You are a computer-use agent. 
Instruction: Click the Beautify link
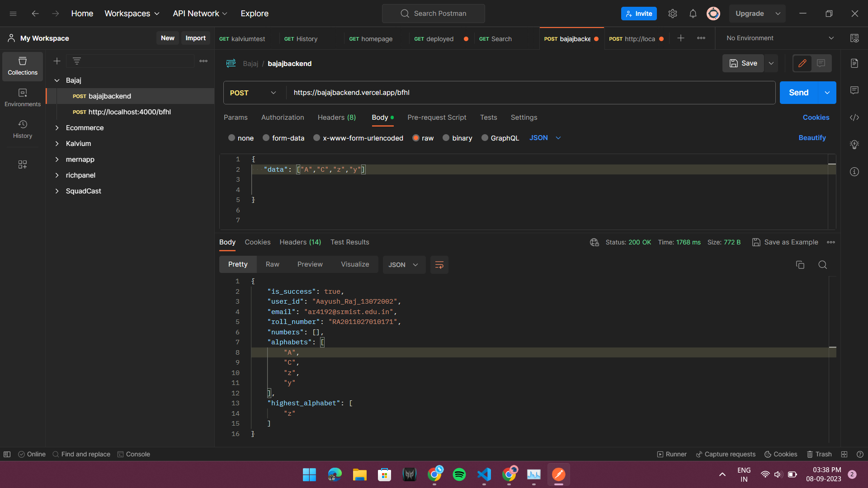click(812, 138)
